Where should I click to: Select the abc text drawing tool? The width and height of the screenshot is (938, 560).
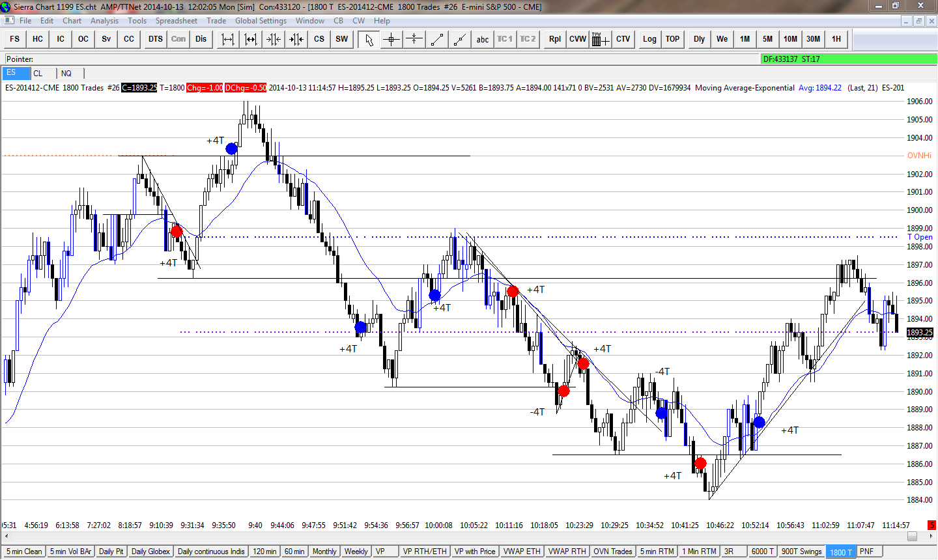tap(483, 39)
